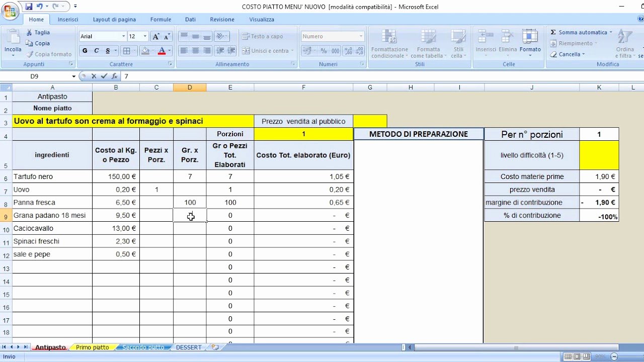The height and width of the screenshot is (362, 644).
Task: Select the Primo piatto sheet tab
Action: (x=93, y=347)
